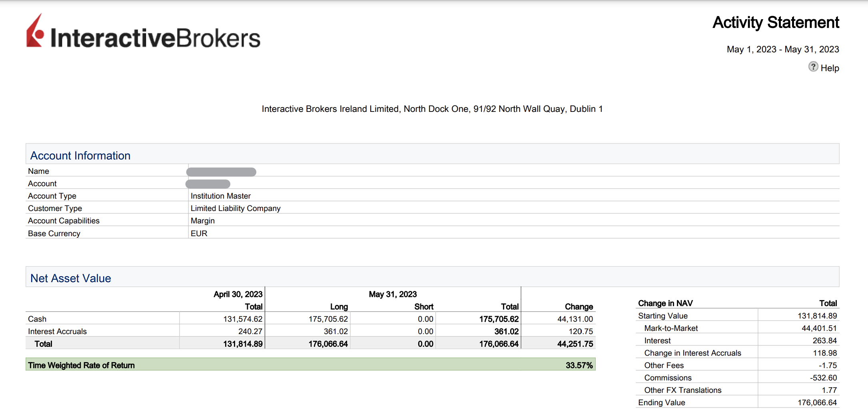Select the redacted Name value

point(221,172)
